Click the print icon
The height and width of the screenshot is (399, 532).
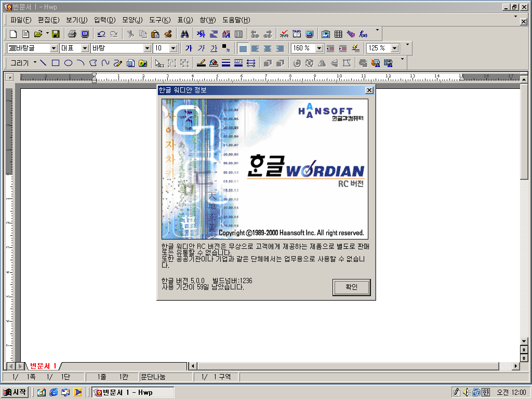pyautogui.click(x=72, y=34)
